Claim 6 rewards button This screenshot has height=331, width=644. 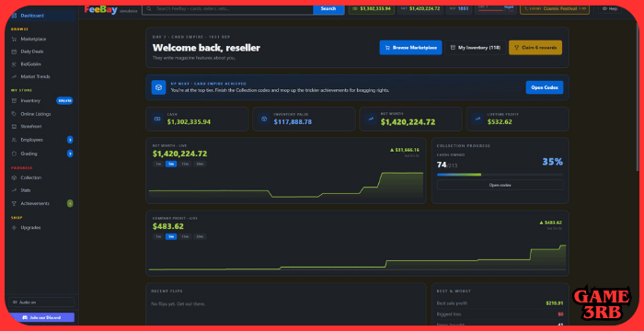pyautogui.click(x=535, y=48)
